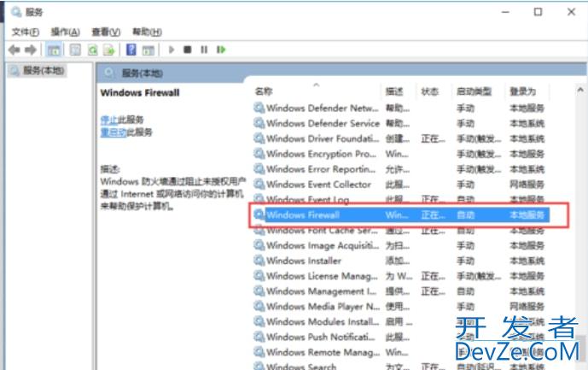588x370 pixels.
Task: Click 本地系统 in Windows Installer row
Action: (x=527, y=261)
